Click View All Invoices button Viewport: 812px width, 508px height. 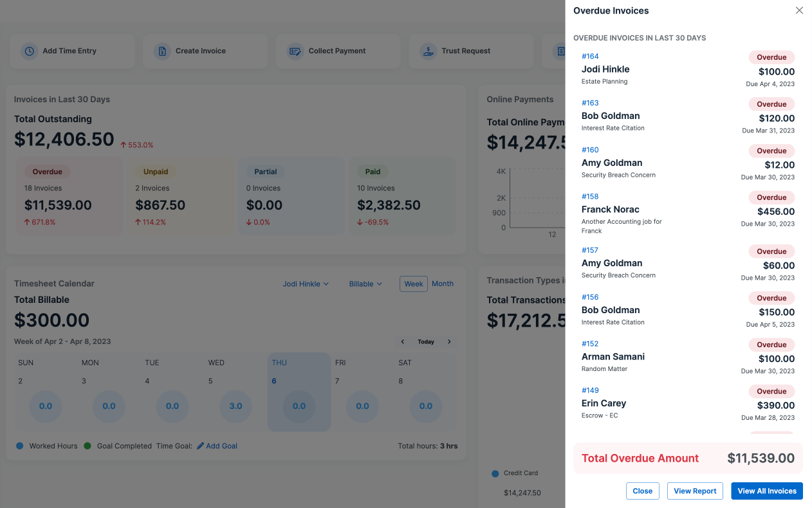[x=767, y=491]
